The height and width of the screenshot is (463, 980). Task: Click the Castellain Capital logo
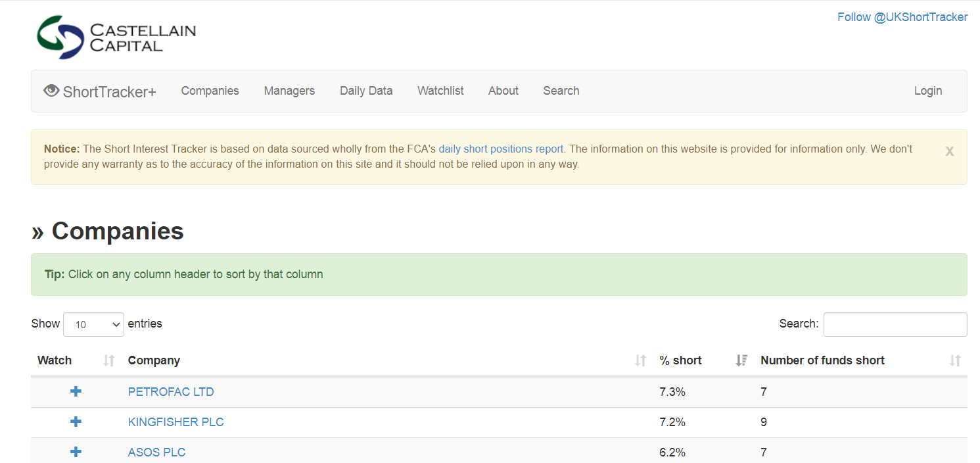[x=116, y=37]
